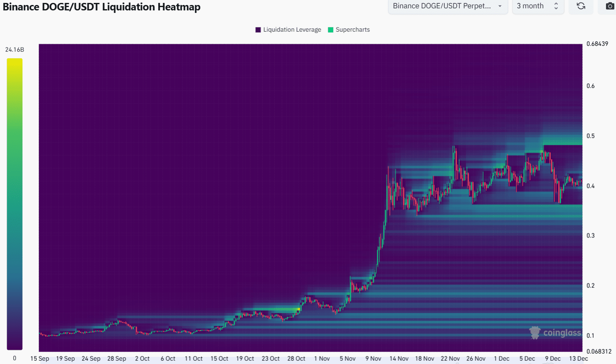616x364 pixels.
Task: Click the 9 Dec date label
Action: point(553,359)
